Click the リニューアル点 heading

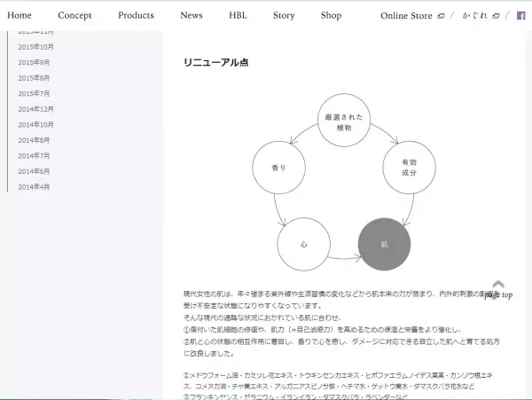[216, 62]
